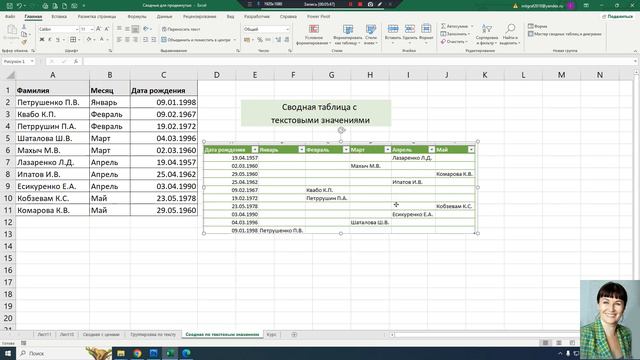Undo the last action
640x360 pixels.
(x=19, y=6)
